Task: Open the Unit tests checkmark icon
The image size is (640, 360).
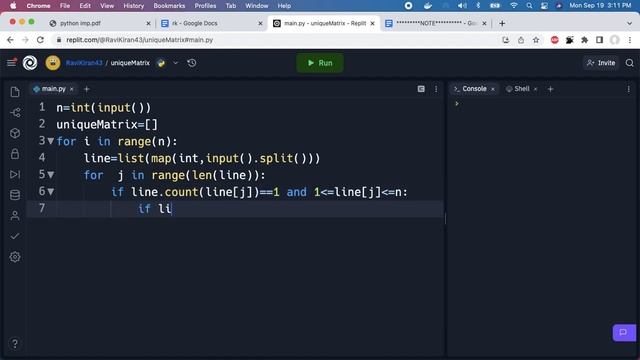Action: tap(15, 236)
